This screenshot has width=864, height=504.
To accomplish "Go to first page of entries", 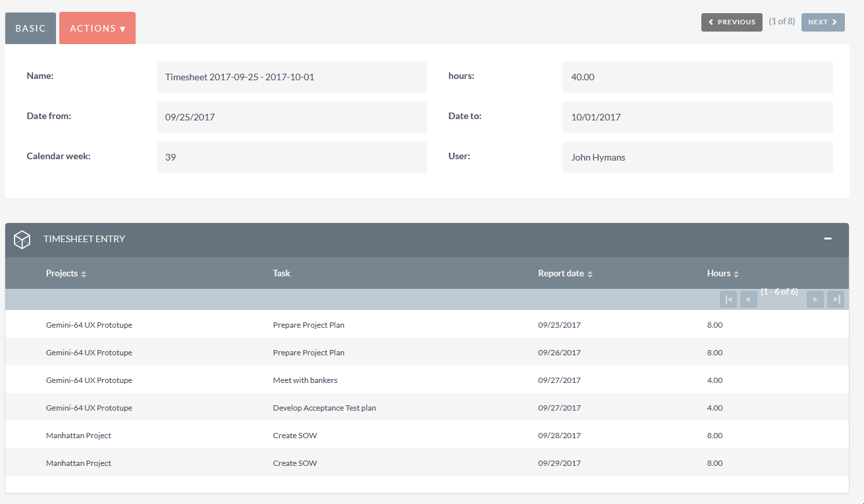I will click(x=728, y=299).
